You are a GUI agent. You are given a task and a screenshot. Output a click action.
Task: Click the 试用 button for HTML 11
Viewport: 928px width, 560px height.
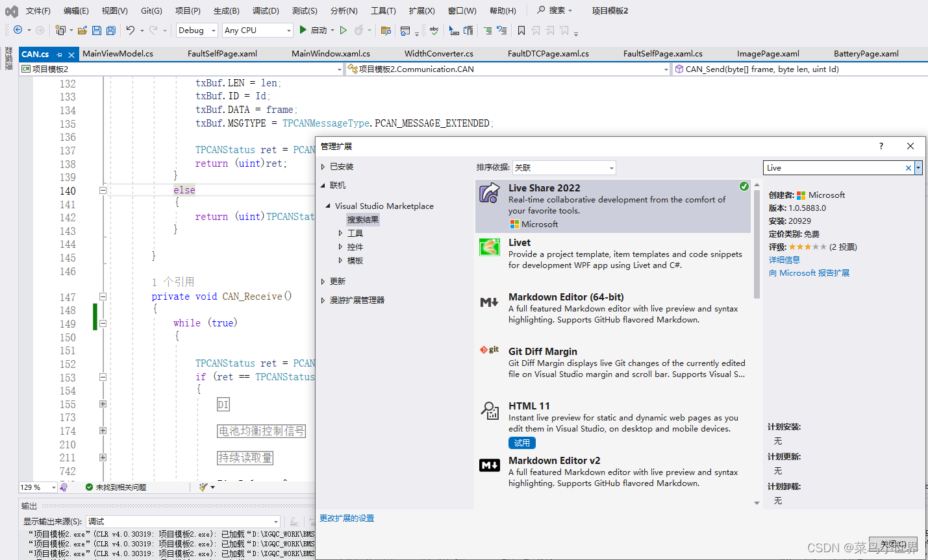522,443
